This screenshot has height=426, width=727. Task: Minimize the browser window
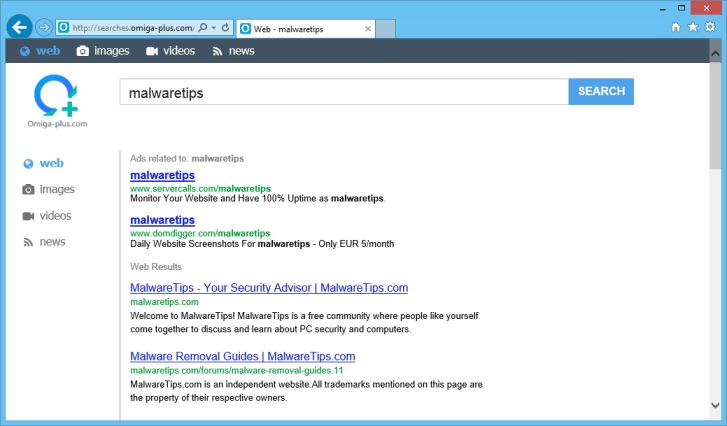click(x=663, y=8)
